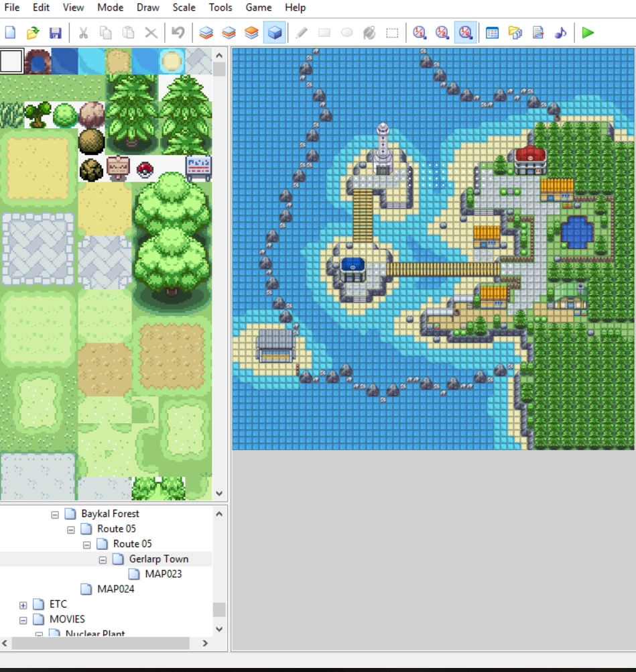Open the Draw menu

pos(147,7)
